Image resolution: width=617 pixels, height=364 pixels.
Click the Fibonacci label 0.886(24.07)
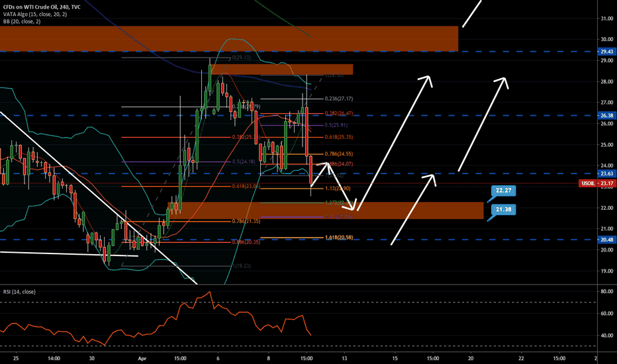point(339,163)
